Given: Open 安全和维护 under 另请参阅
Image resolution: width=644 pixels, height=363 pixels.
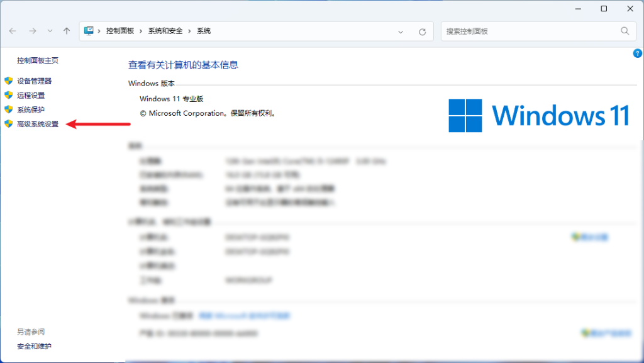Looking at the screenshot, I should coord(33,346).
